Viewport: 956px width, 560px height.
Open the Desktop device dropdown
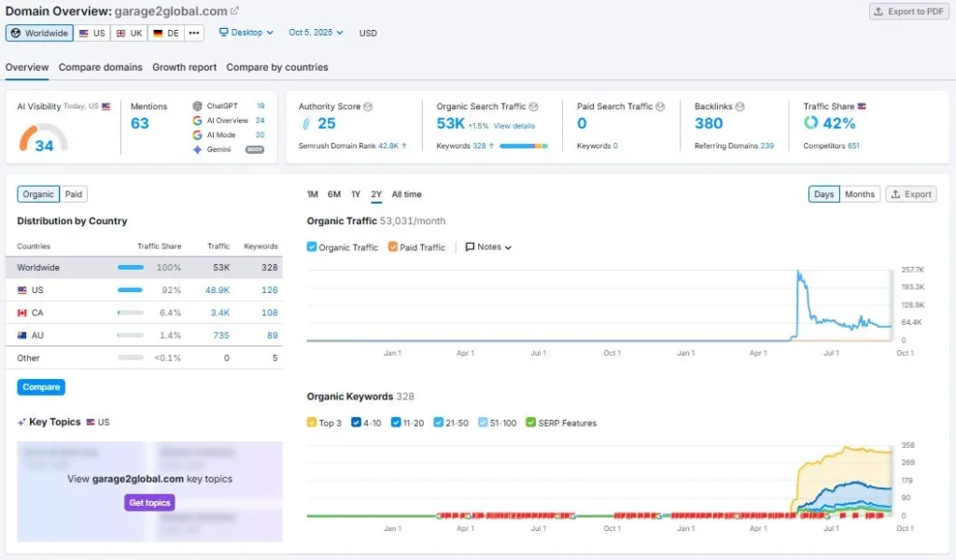(246, 33)
